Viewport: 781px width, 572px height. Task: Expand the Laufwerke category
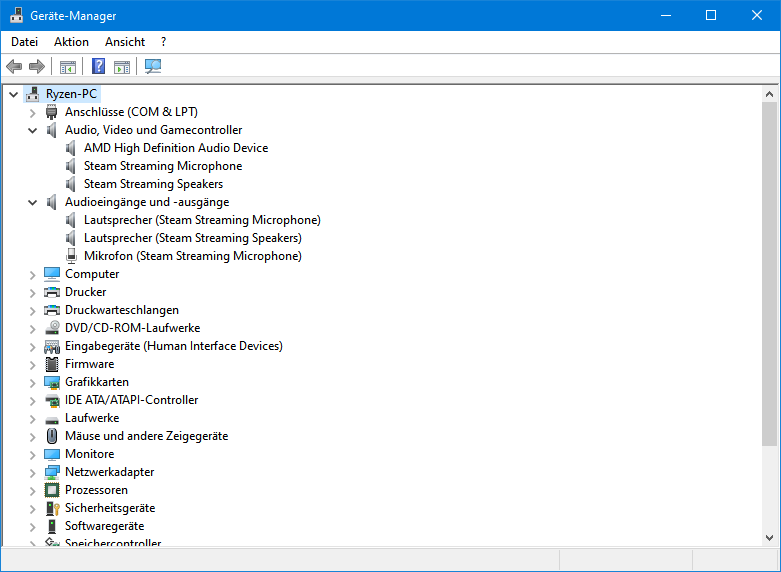point(32,419)
